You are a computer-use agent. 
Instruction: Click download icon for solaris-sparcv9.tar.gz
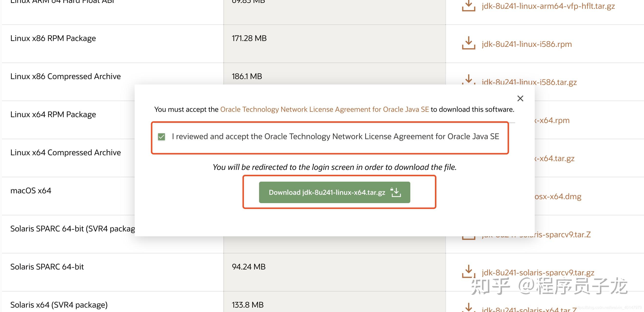[x=468, y=271]
